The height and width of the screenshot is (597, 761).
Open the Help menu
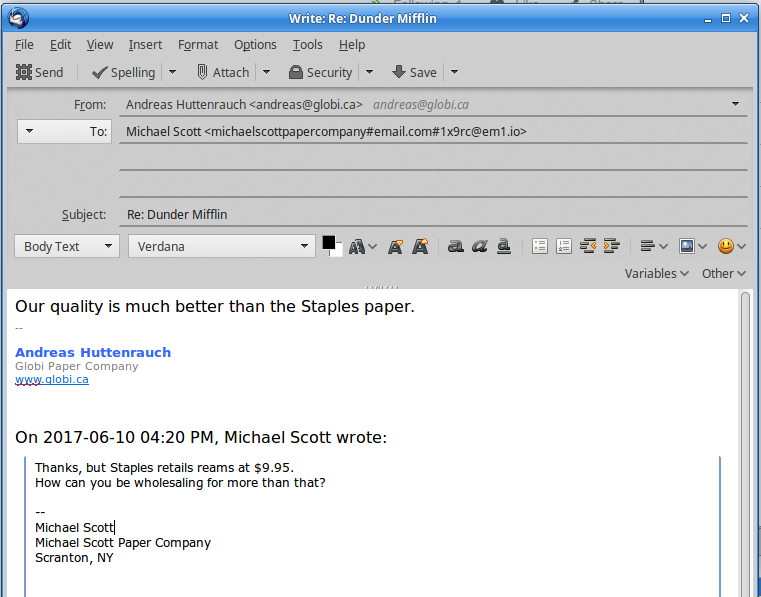coord(352,45)
